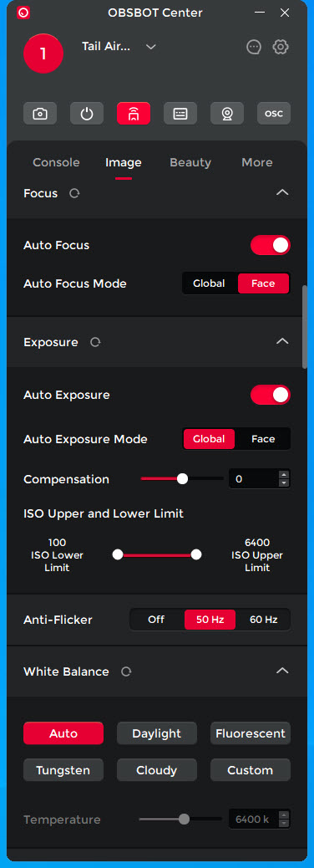Screen dimensions: 314x868
Task: Open the Tail Air device dropdown
Action: (x=151, y=47)
